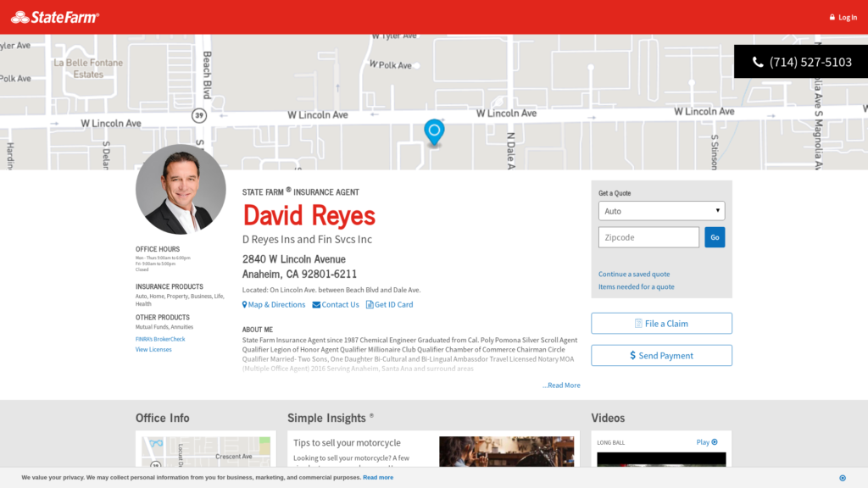Click the blue map location pin
This screenshot has width=868, height=488.
point(434,132)
